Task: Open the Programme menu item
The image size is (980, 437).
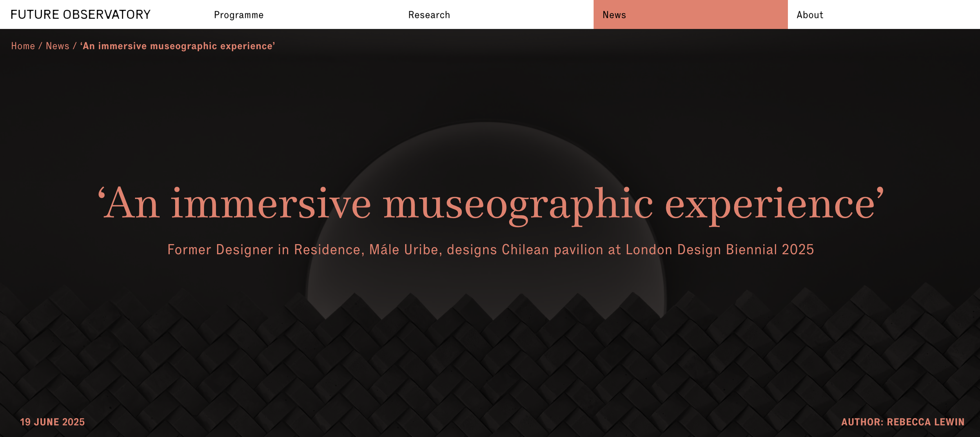Action: click(238, 15)
